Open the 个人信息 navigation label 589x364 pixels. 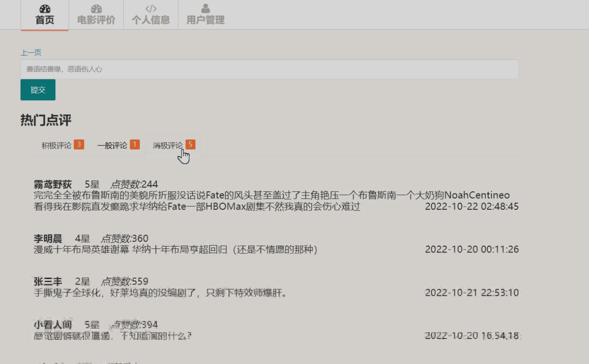coord(151,20)
